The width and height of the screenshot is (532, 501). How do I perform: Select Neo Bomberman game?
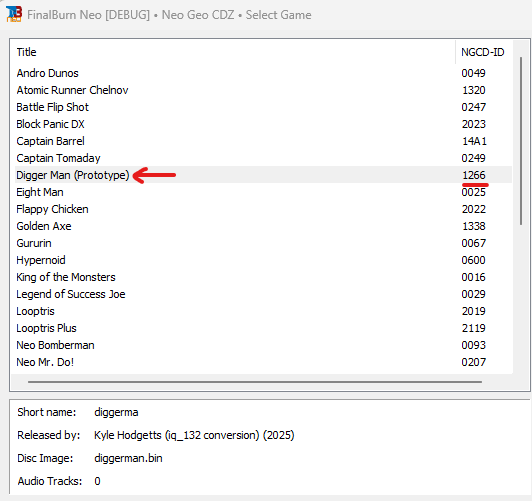coord(263,345)
